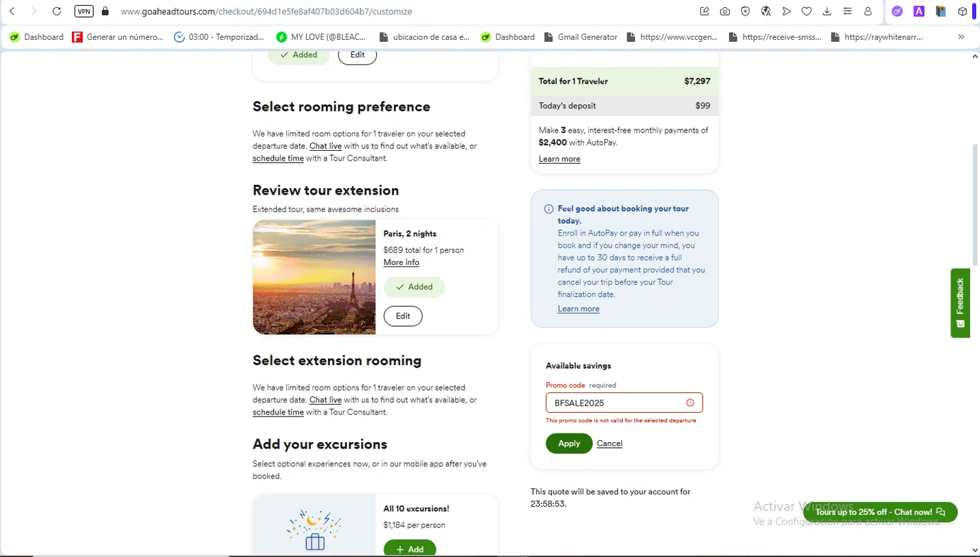Cancel promo code entry
Image resolution: width=980 pixels, height=557 pixels.
(x=610, y=443)
